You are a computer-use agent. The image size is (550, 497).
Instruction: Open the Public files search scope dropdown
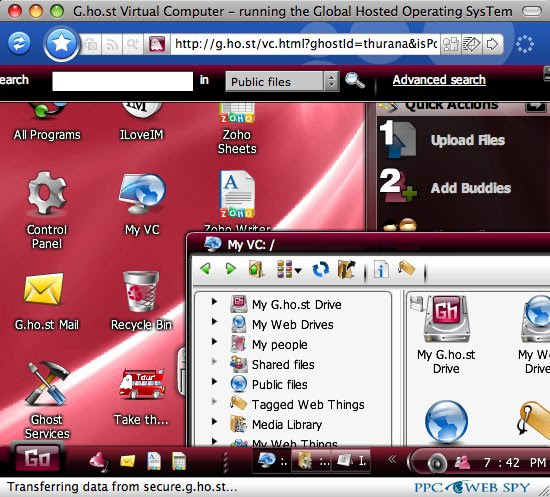click(x=282, y=81)
